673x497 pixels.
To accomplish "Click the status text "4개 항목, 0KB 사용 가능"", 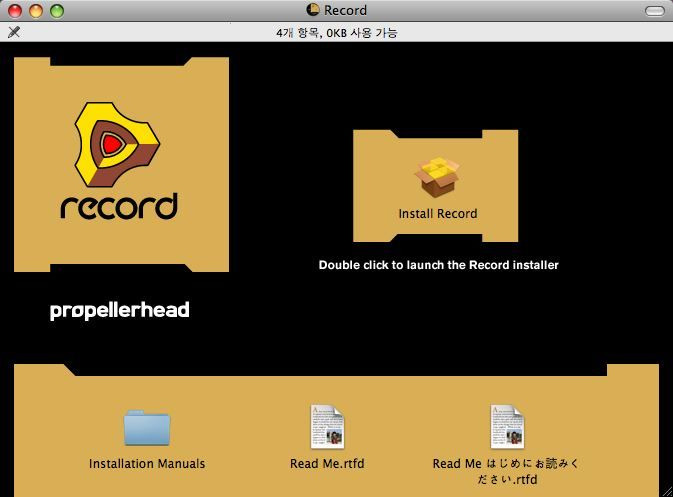I will coord(336,33).
